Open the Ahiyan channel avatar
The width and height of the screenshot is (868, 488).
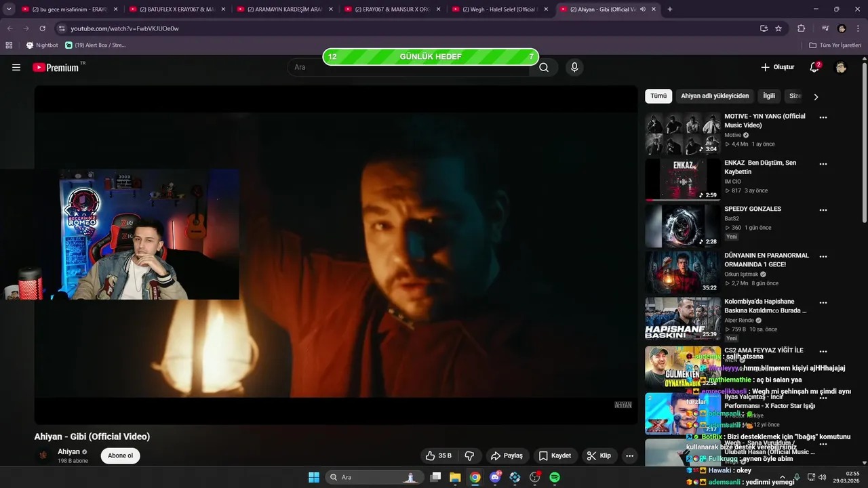[x=43, y=455]
